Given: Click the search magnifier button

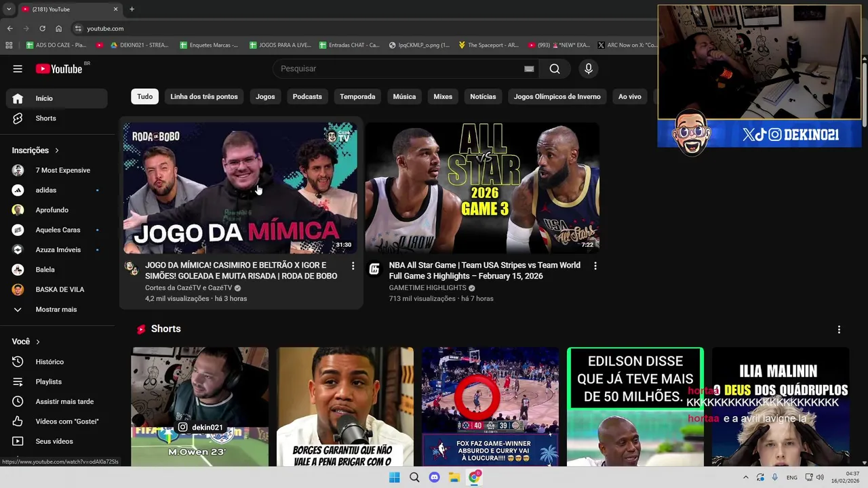Looking at the screenshot, I should [x=555, y=68].
